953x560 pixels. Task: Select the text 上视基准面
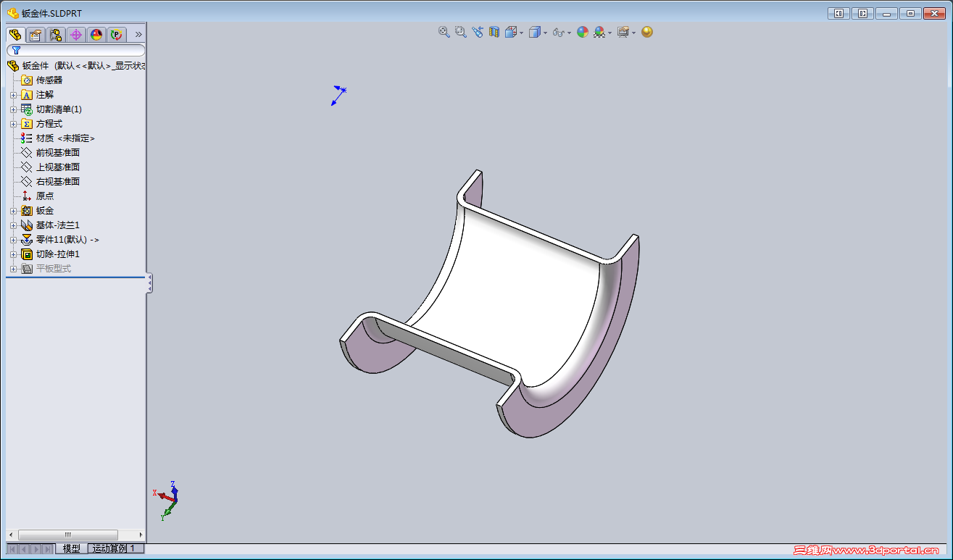pos(58,167)
